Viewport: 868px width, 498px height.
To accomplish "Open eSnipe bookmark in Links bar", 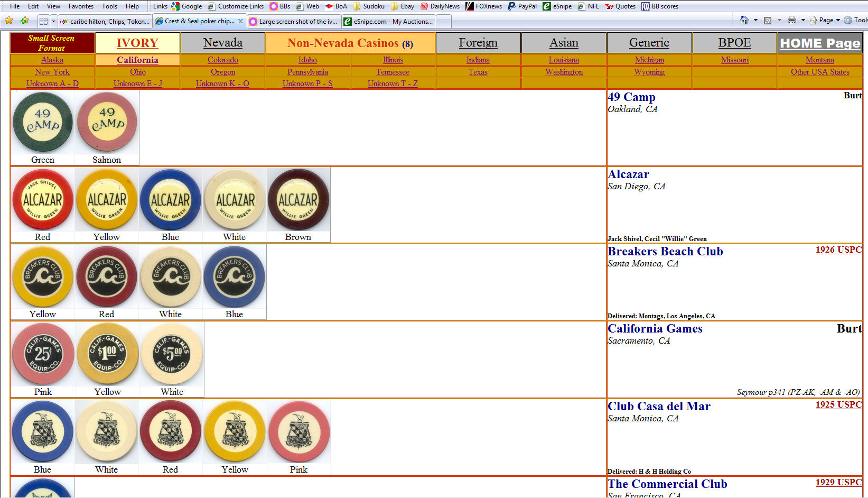I will 557,6.
